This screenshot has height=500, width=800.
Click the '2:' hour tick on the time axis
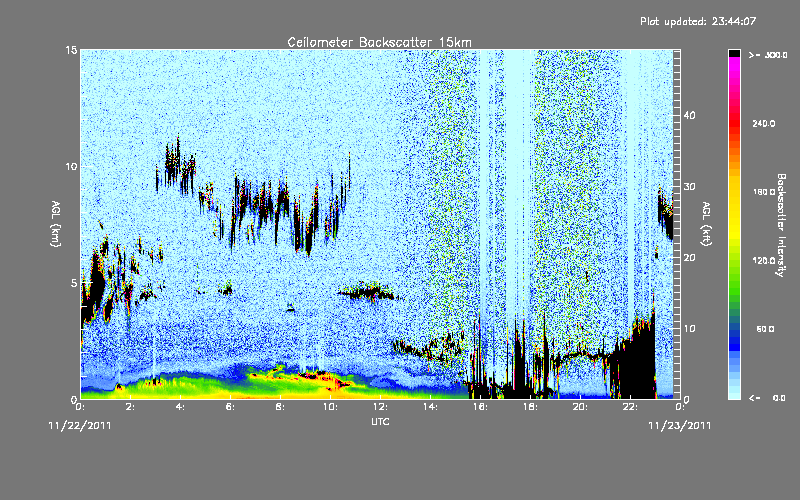click(x=131, y=407)
